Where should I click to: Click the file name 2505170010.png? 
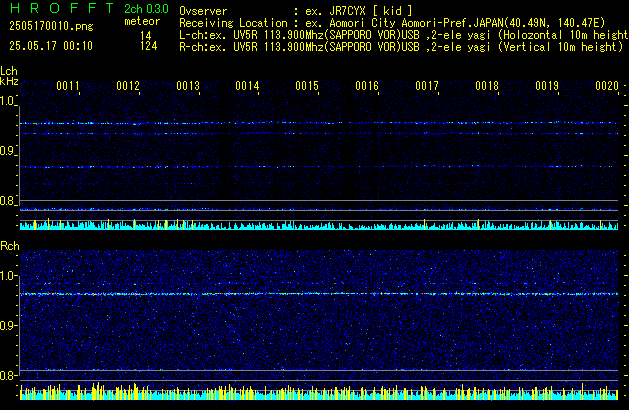[51, 26]
